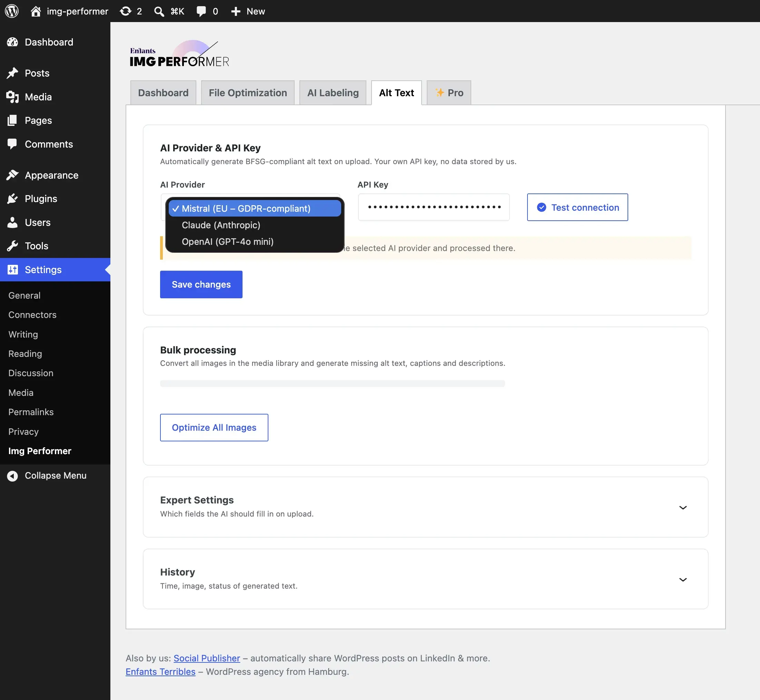Screen dimensions: 760x700
Task: Click the Tools wrench icon
Action: pos(12,246)
